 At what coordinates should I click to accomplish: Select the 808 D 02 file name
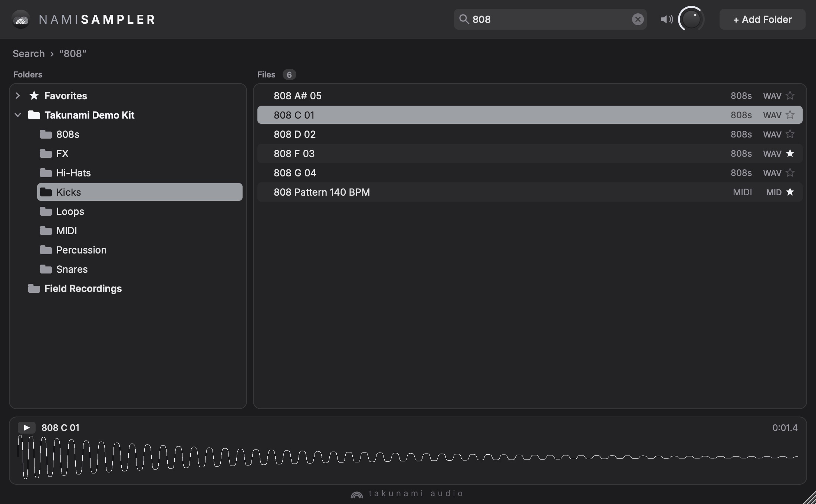295,134
